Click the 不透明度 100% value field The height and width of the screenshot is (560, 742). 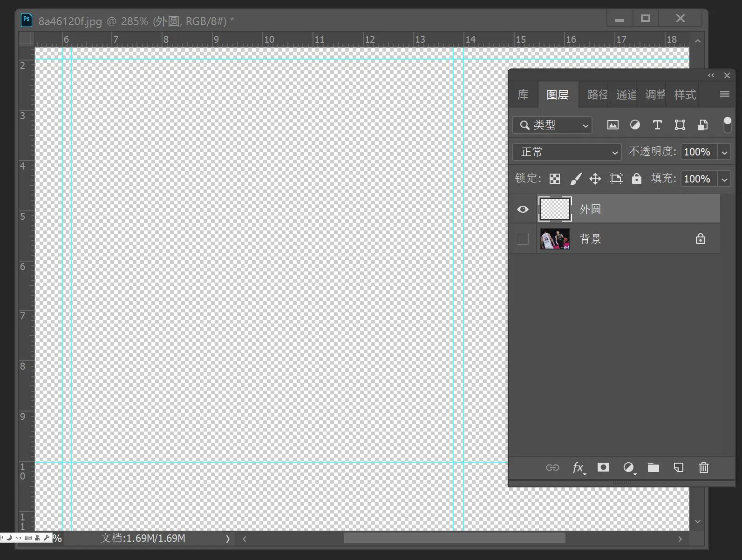pyautogui.click(x=699, y=152)
